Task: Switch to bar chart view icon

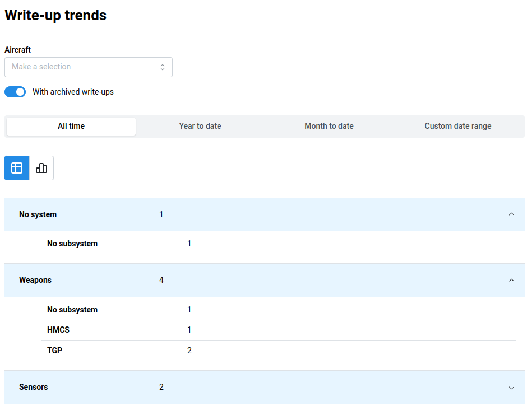Action: (41, 168)
